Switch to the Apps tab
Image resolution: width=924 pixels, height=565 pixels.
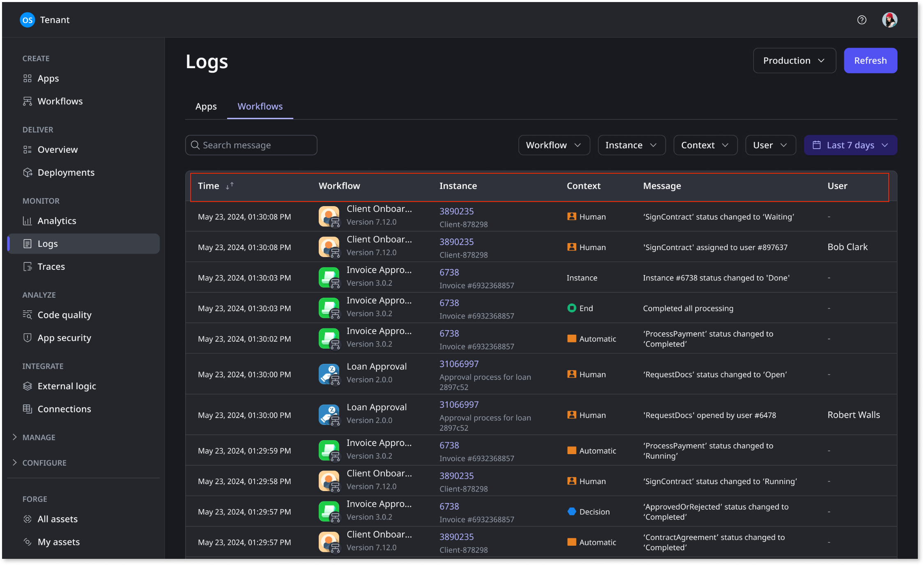(x=206, y=106)
